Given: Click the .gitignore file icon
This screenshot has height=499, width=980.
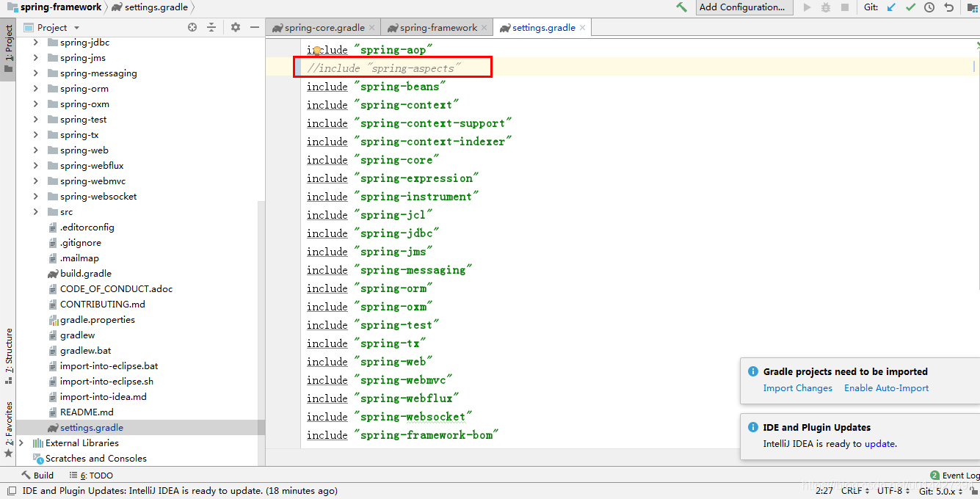Looking at the screenshot, I should click(53, 242).
